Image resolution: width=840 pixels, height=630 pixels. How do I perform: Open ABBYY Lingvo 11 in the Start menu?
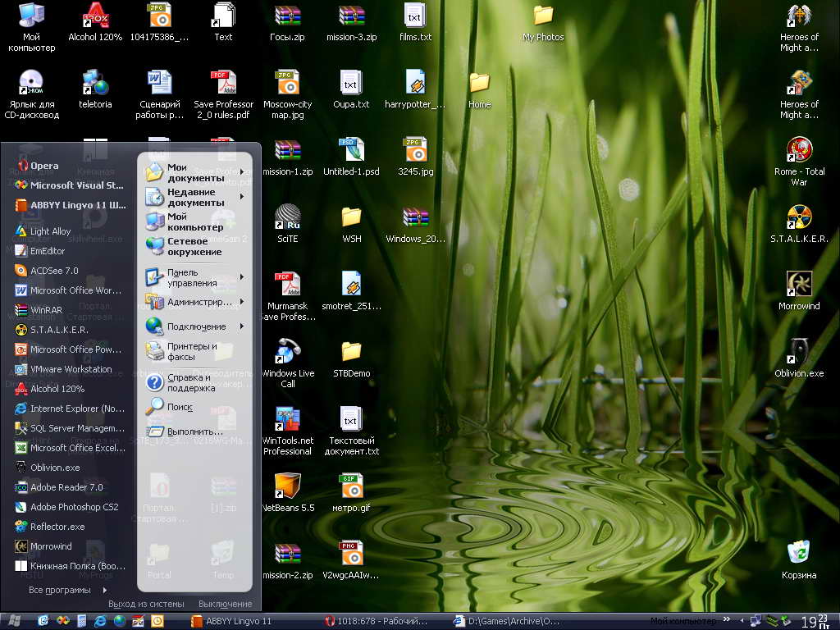click(x=71, y=205)
